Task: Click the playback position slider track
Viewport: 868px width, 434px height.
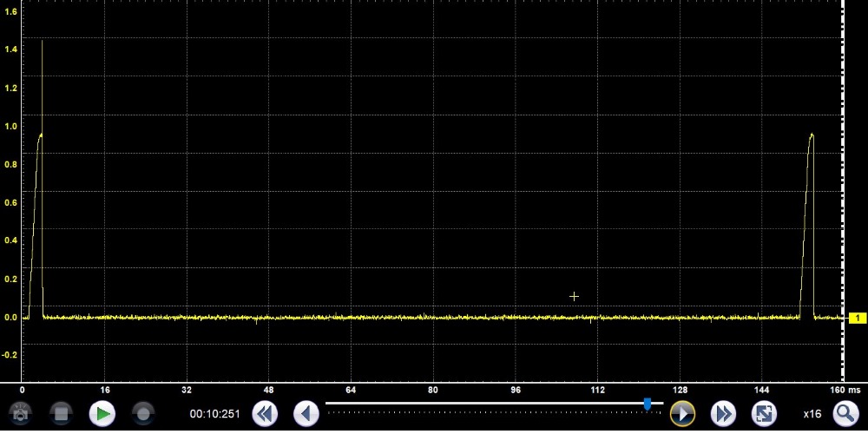Action: click(x=486, y=403)
